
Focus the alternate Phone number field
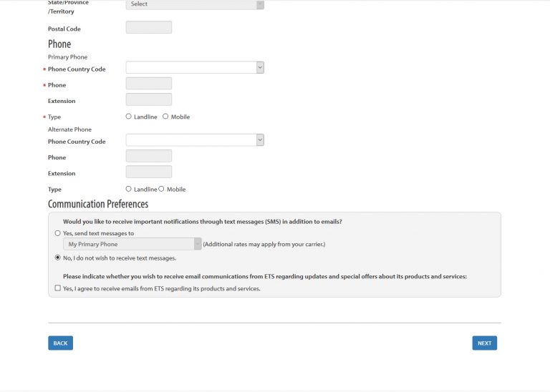(x=149, y=156)
